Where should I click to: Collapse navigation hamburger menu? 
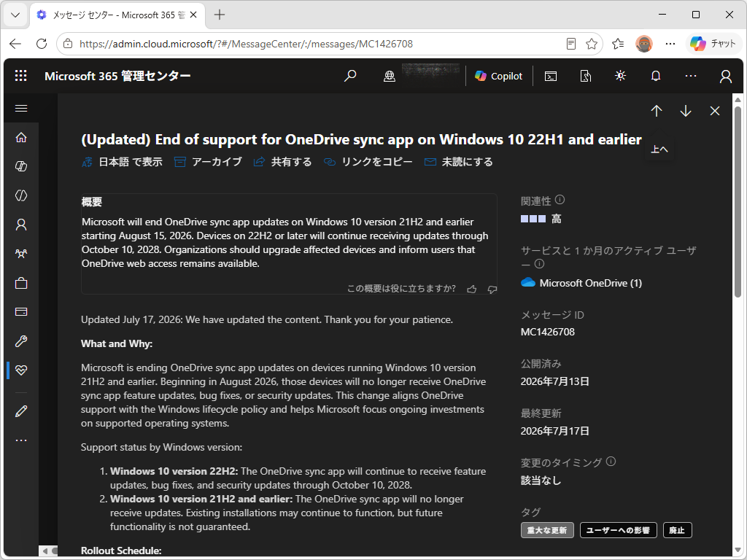(x=21, y=109)
